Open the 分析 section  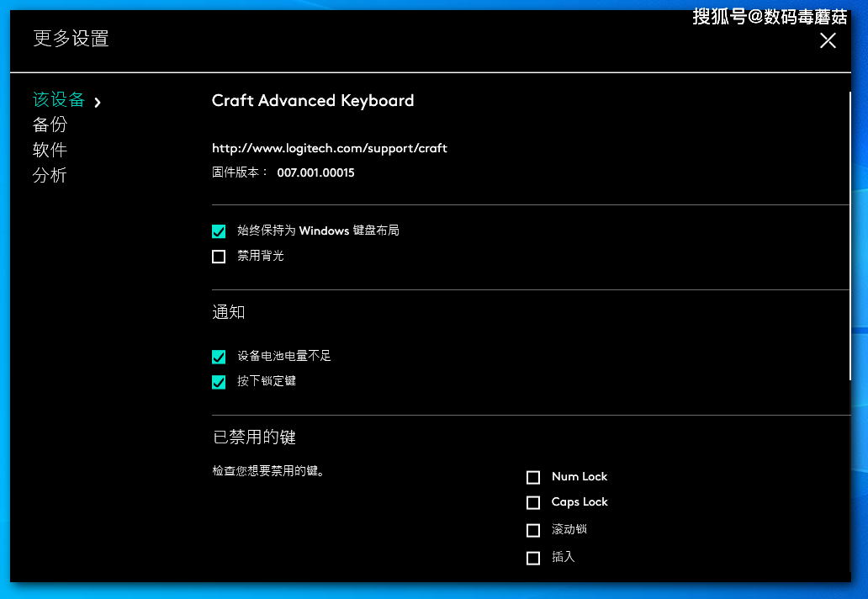(50, 176)
